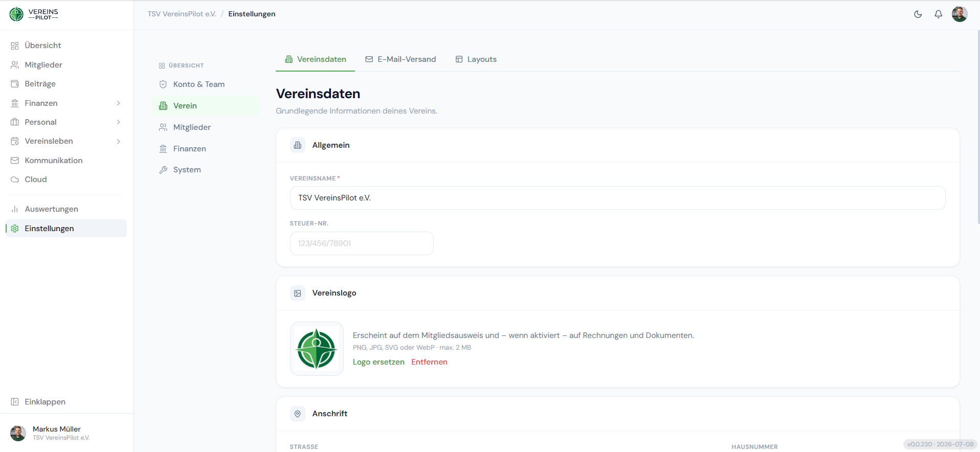Toggle dark mode with the moon icon
Viewport: 980px width, 452px height.
coord(918,14)
